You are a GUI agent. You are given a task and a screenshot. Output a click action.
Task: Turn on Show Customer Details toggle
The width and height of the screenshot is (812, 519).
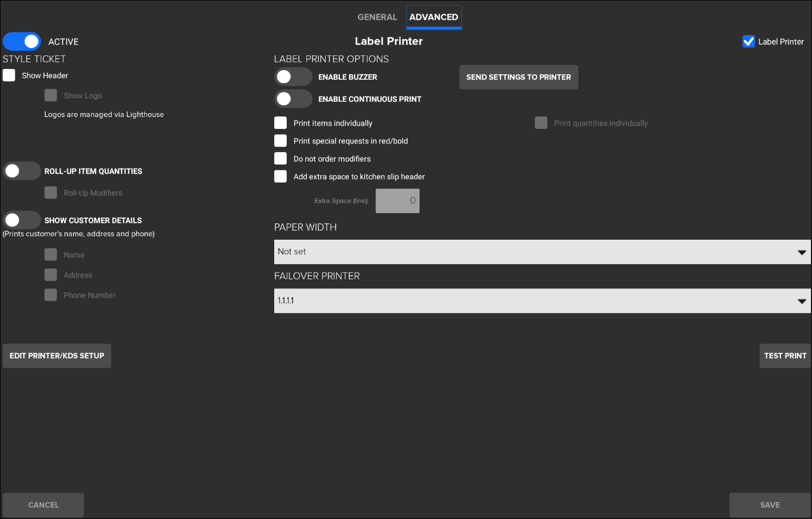(x=22, y=220)
